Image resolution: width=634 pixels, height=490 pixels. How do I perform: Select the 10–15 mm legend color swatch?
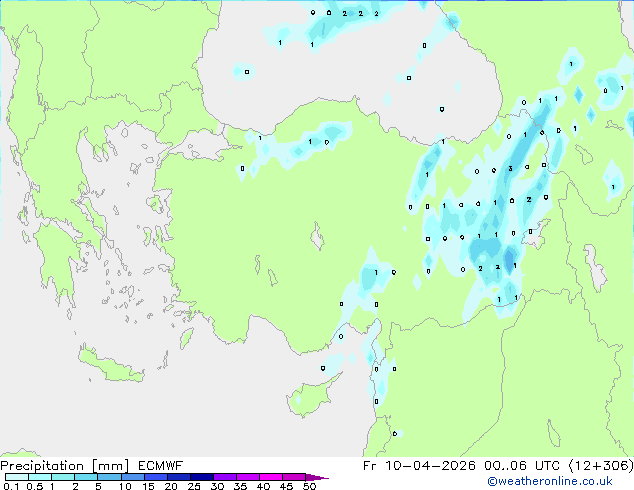[133, 477]
